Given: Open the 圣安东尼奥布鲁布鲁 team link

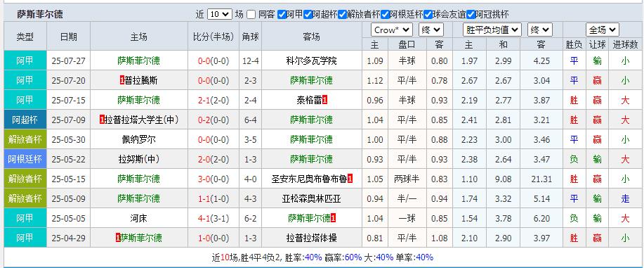Looking at the screenshot, I should point(309,179).
